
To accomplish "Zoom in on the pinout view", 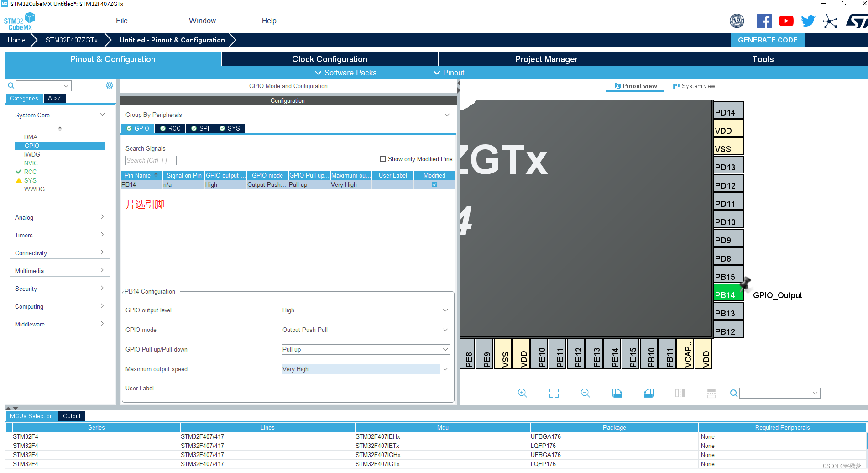I will (523, 393).
